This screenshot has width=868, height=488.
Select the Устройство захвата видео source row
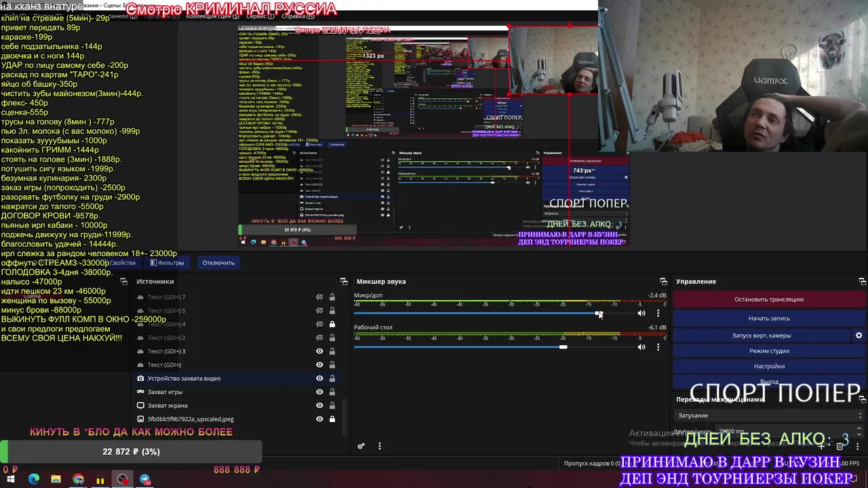(x=237, y=378)
